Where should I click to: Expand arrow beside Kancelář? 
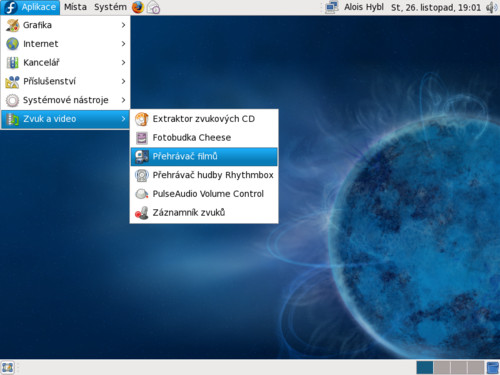[123, 62]
